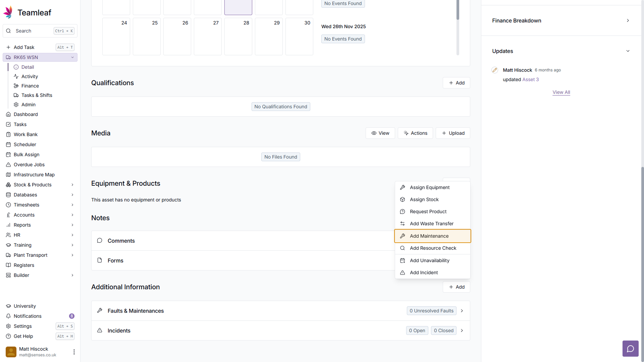644x362 pixels.
Task: Click the Comments speech bubble icon
Action: 100,241
